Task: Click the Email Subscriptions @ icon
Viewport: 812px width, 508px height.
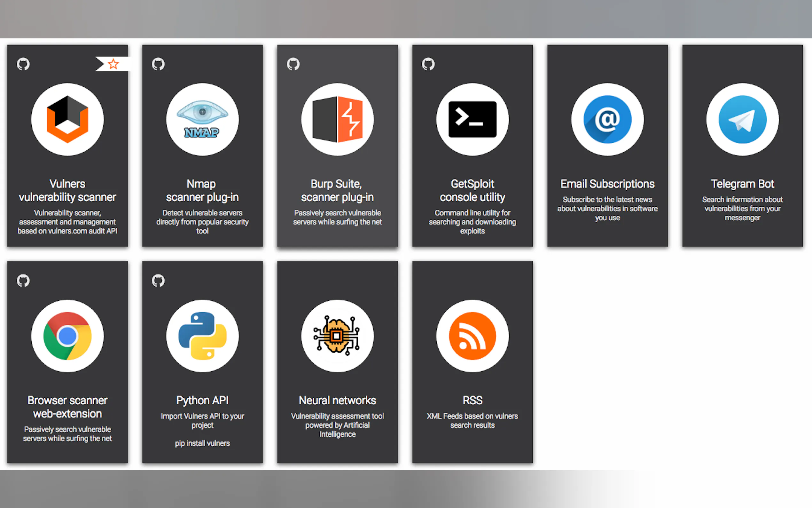Action: click(607, 120)
